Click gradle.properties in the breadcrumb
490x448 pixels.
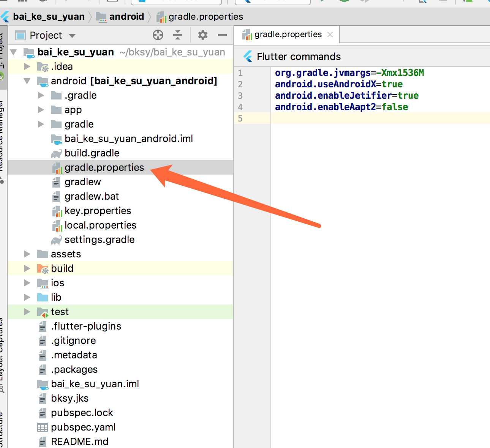click(x=205, y=17)
